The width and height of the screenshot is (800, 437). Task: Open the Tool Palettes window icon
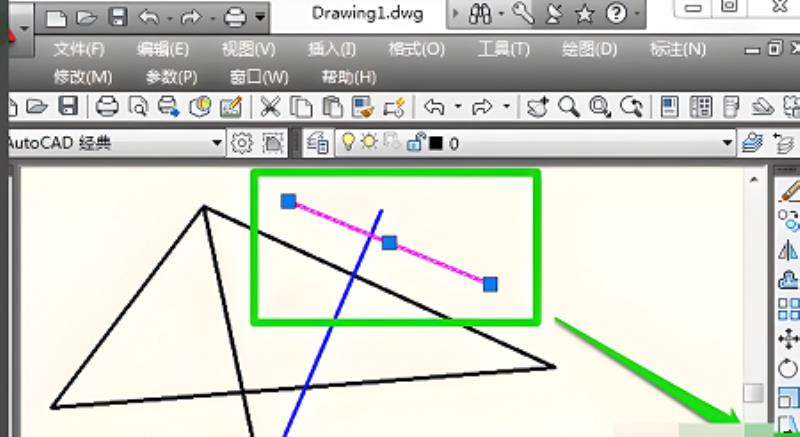pos(731,107)
